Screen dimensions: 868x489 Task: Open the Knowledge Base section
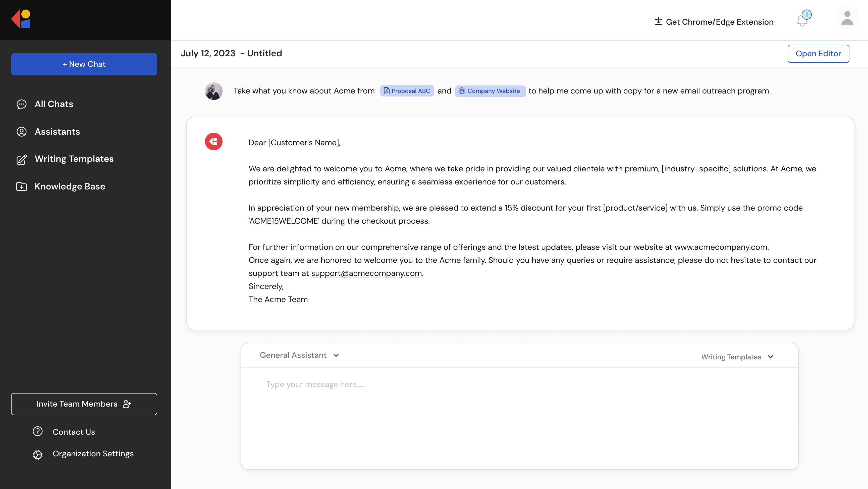coord(70,186)
